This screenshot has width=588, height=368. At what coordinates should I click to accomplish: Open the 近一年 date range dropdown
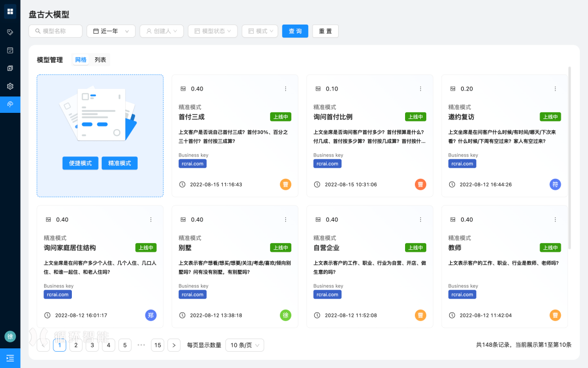coord(111,31)
